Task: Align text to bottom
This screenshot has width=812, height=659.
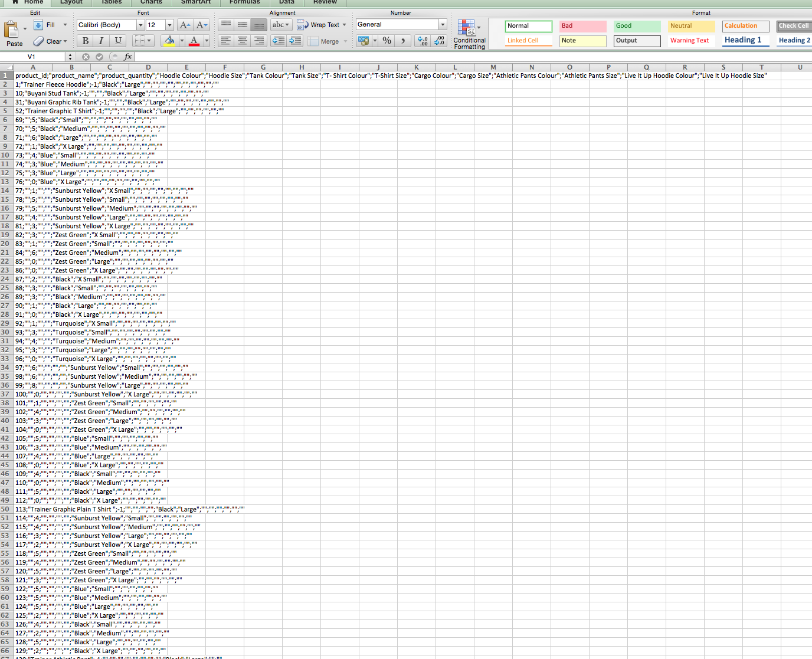Action: click(x=258, y=25)
